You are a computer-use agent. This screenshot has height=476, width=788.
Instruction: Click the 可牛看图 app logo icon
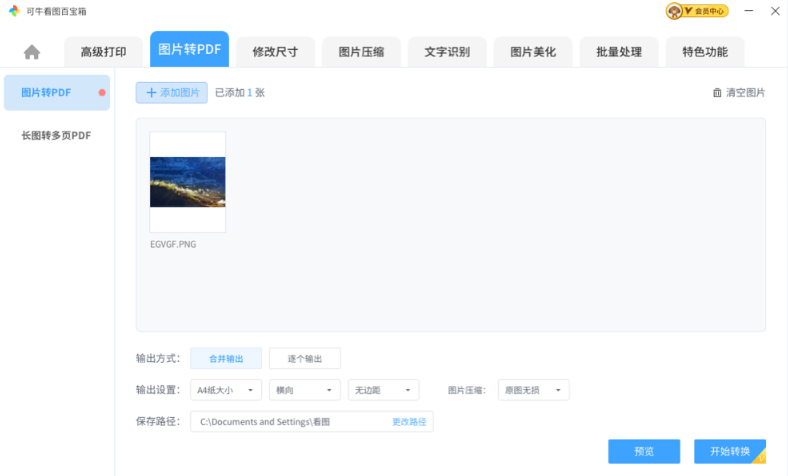point(13,11)
